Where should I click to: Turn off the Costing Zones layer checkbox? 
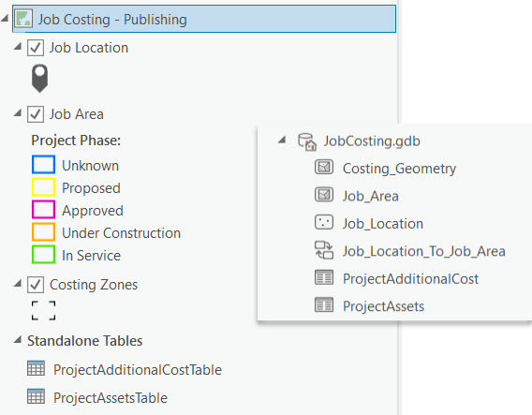tap(36, 285)
